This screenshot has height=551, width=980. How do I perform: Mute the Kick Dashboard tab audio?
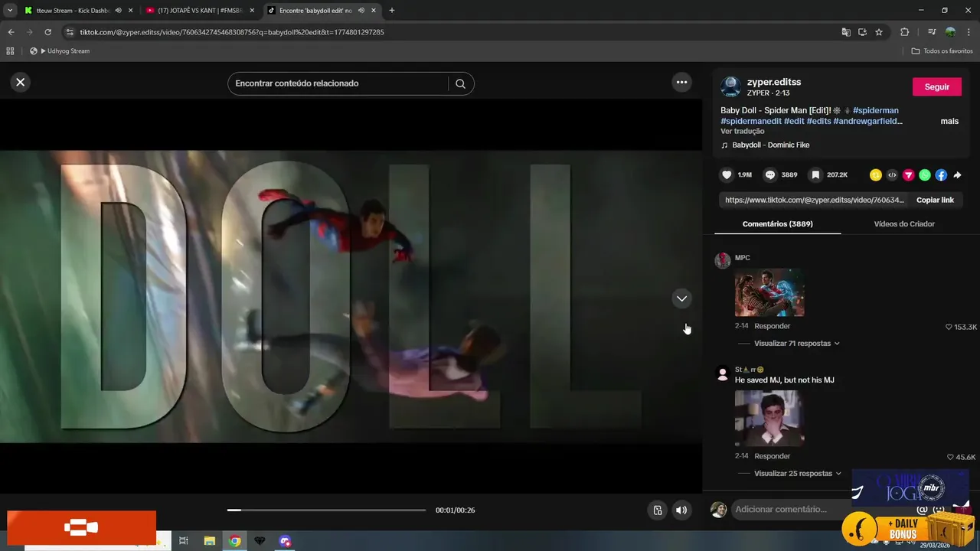tap(118, 11)
